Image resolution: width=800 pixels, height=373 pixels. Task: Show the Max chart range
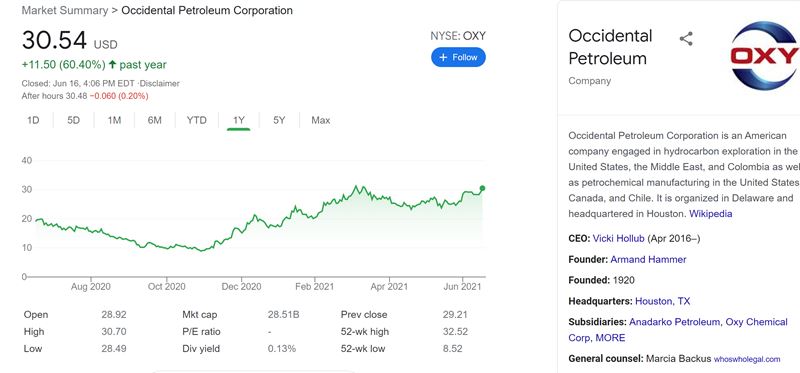320,120
